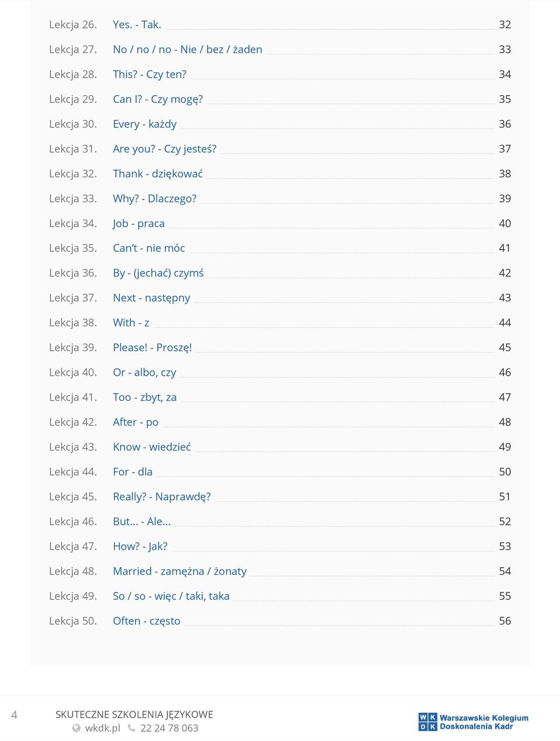Go to lesson Can I? - Czy mogę?
The image size is (560, 741).
158,99
